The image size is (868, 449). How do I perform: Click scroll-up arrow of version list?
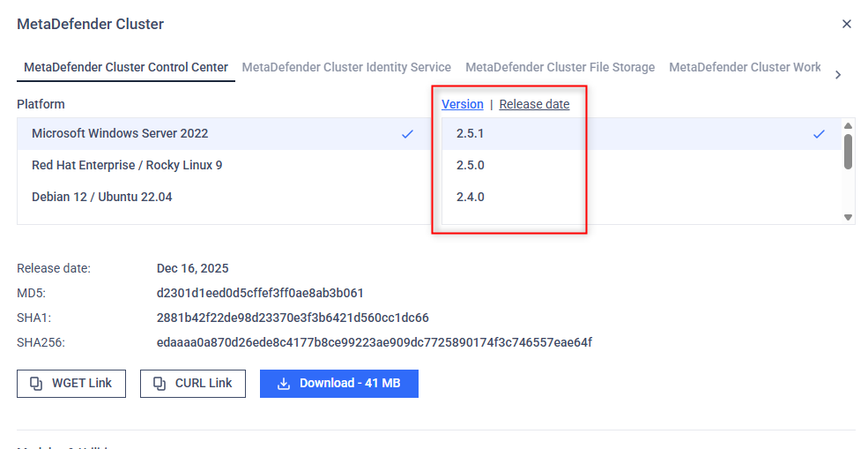pos(848,125)
